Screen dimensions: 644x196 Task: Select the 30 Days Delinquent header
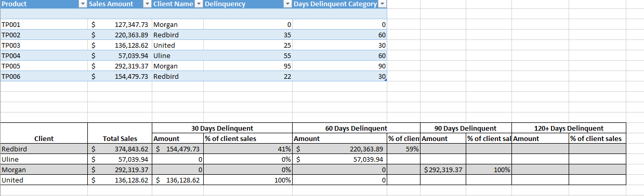222,128
